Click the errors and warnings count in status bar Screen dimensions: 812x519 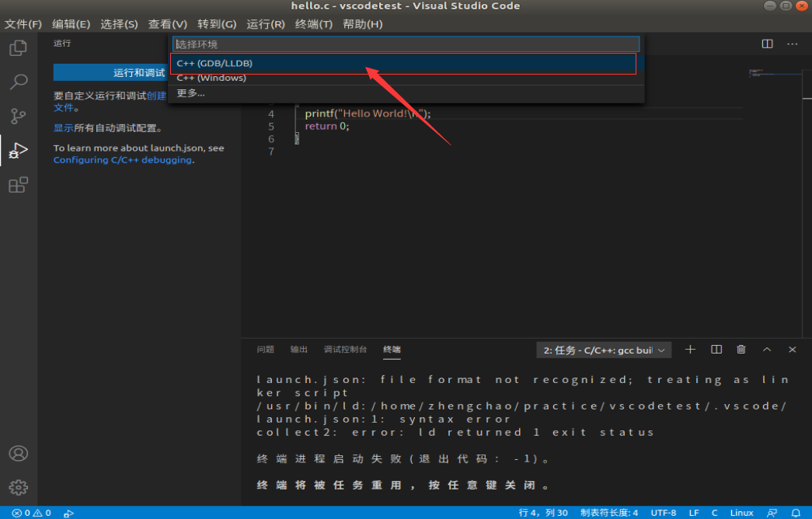32,513
